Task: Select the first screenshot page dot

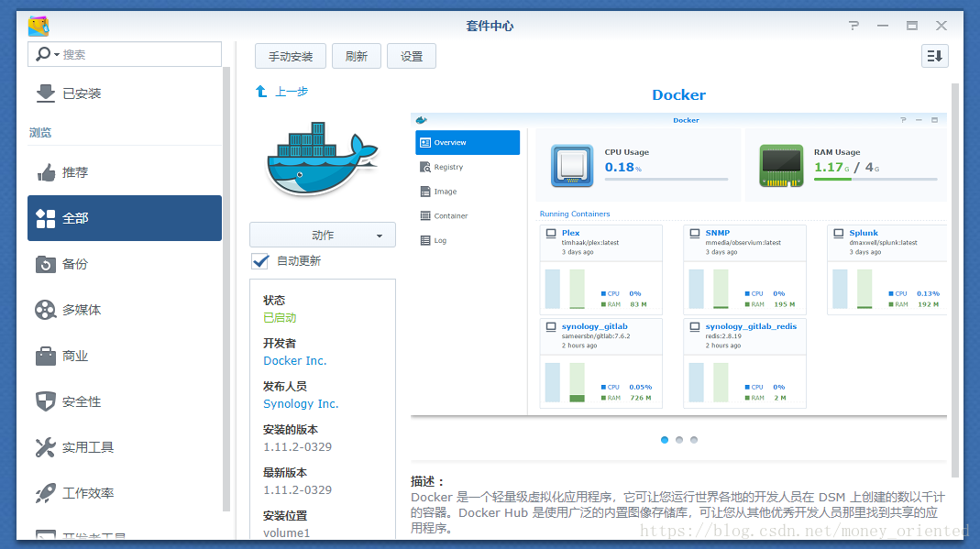Action: click(x=665, y=440)
